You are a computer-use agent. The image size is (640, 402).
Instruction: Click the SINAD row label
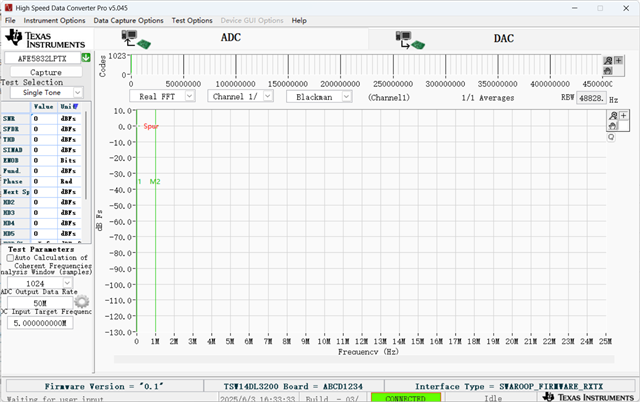tap(13, 150)
